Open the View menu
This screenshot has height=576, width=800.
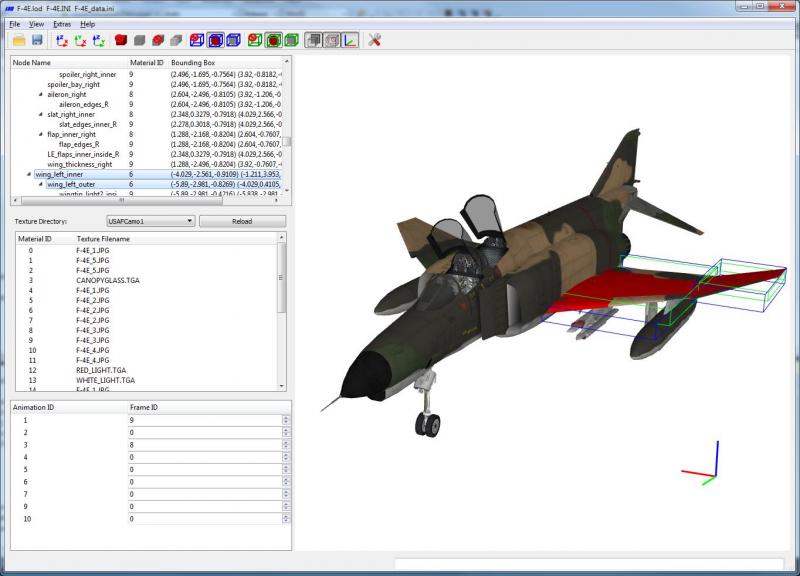[36, 24]
